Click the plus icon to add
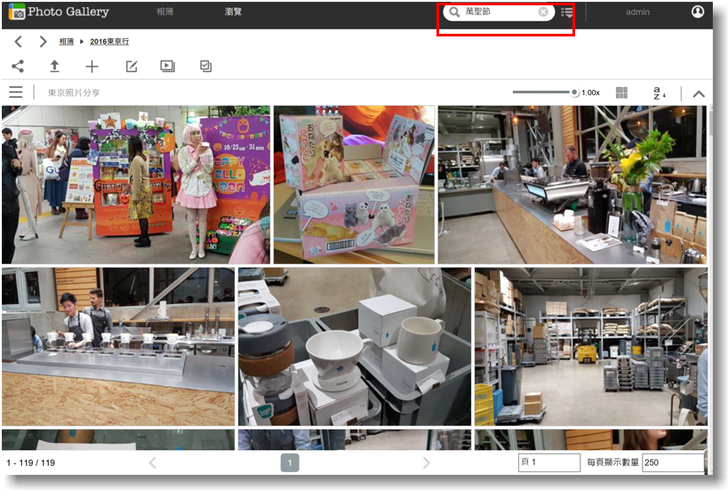This screenshot has width=728, height=490. click(92, 66)
